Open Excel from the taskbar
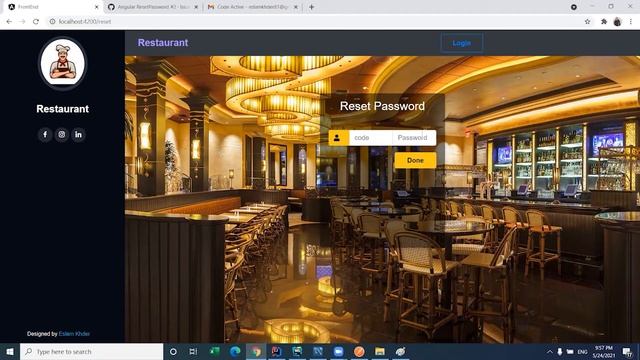Image resolution: width=640 pixels, height=360 pixels. click(214, 351)
